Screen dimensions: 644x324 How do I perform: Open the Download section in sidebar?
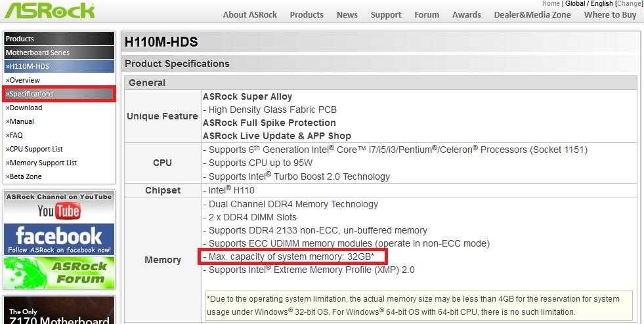coord(25,108)
